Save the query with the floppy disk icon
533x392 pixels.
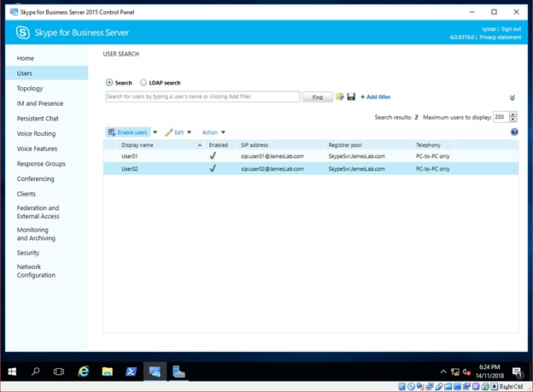(x=351, y=97)
